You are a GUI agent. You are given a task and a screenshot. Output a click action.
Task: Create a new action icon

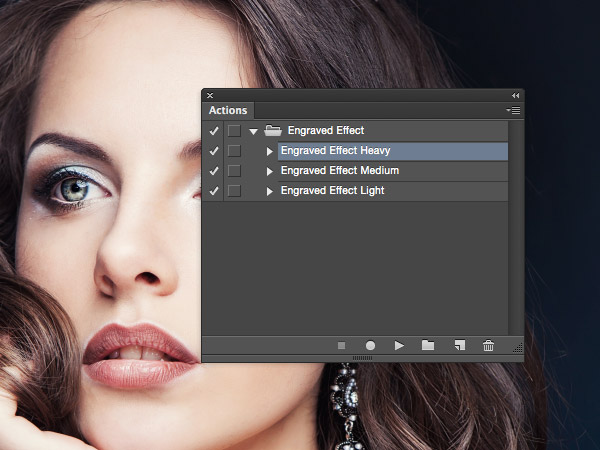tap(460, 346)
